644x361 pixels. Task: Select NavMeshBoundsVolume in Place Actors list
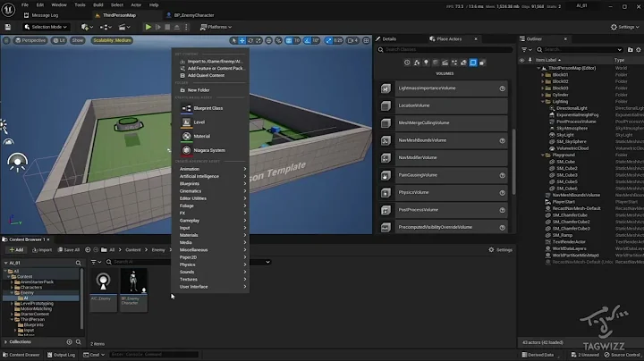pyautogui.click(x=443, y=140)
